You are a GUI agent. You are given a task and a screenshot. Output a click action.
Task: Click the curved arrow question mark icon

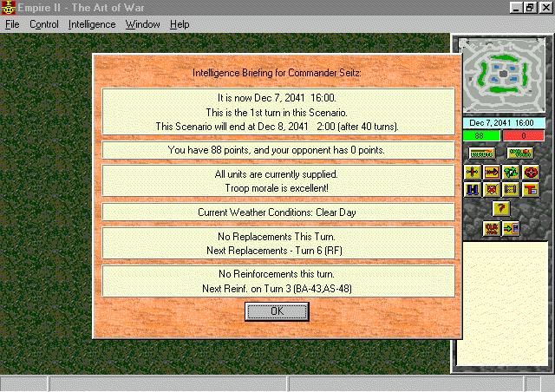click(x=501, y=208)
